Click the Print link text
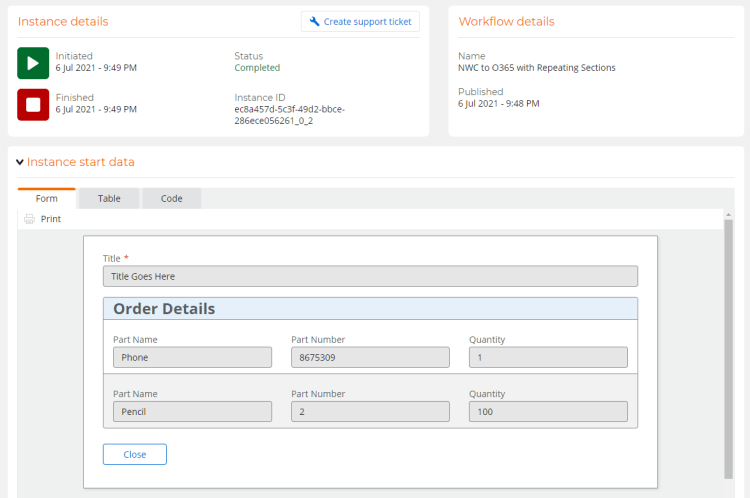750x498 pixels. (51, 219)
